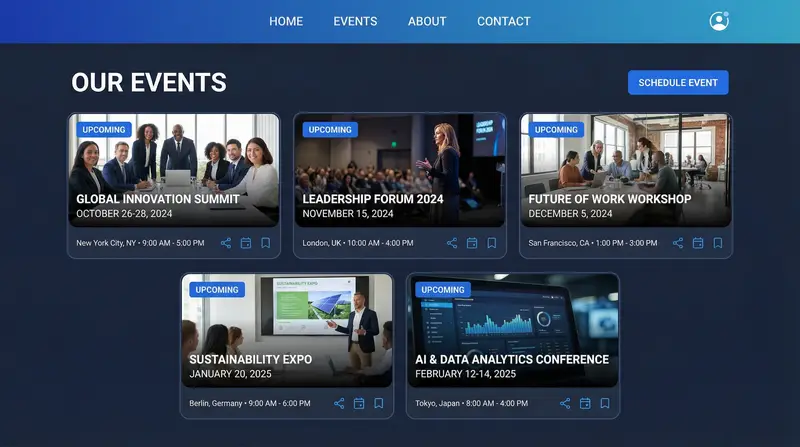Add Leadership Forum 2024 to calendar
The width and height of the screenshot is (800, 447).
coord(472,243)
